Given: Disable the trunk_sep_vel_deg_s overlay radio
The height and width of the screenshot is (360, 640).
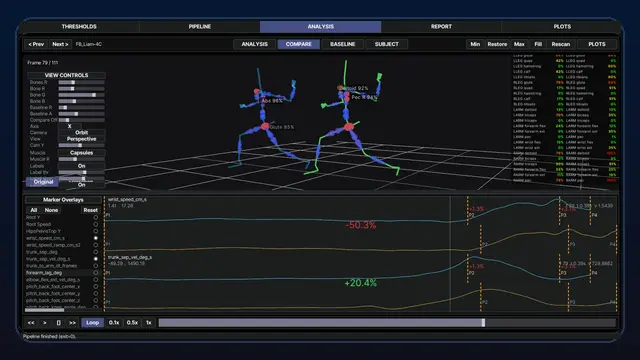Looking at the screenshot, I should 96,259.
